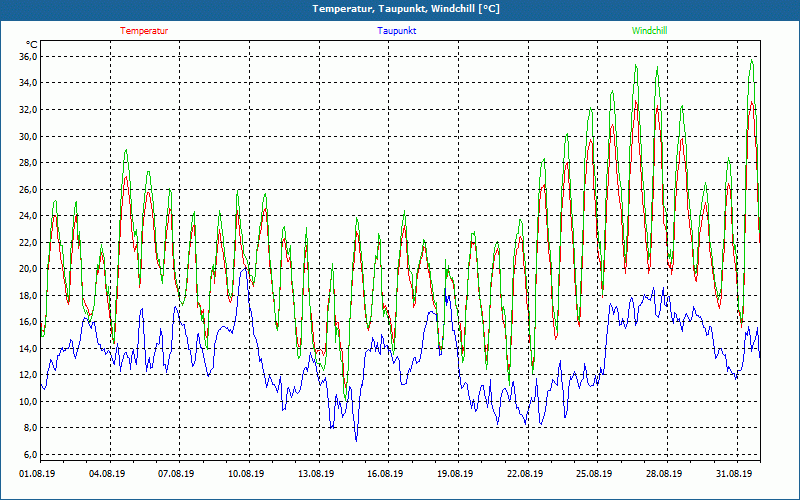Click the 24,0 y-axis value
Screen dimensions: 800x500
(28, 216)
